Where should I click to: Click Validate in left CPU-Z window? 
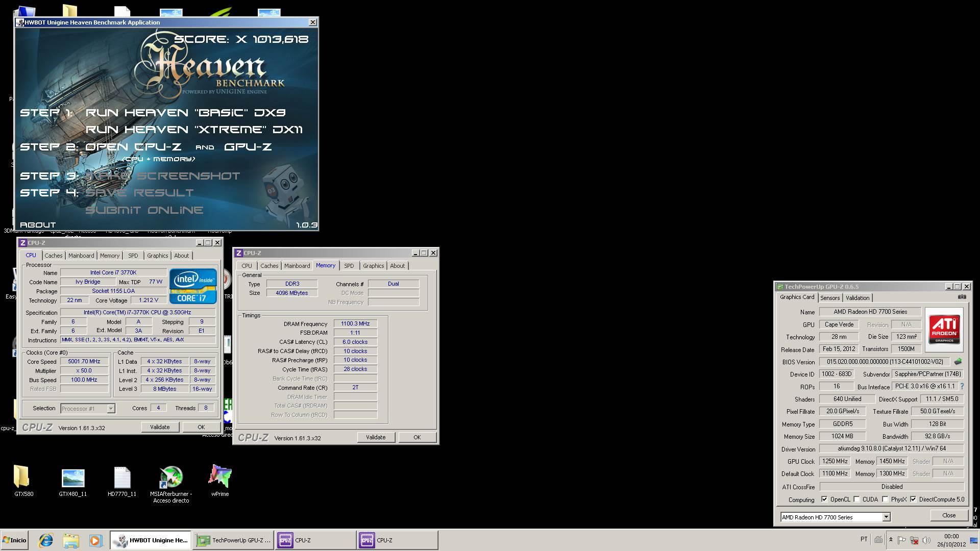[x=160, y=427]
